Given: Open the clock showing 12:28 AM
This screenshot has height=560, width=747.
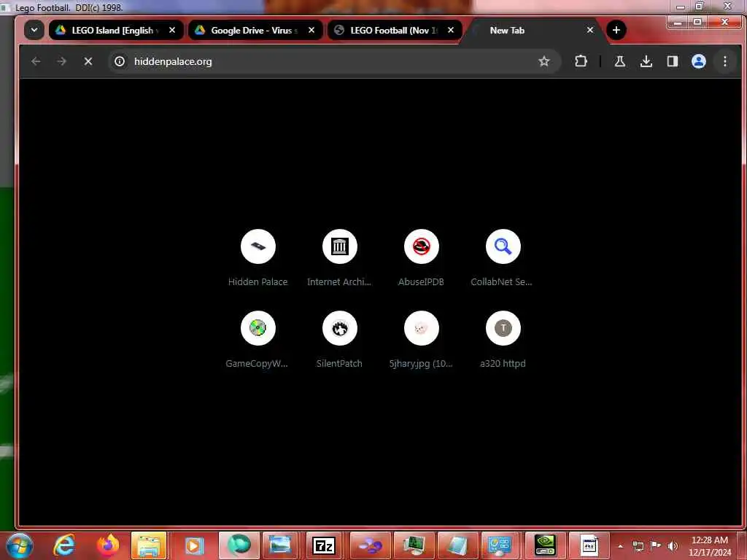Looking at the screenshot, I should (709, 546).
